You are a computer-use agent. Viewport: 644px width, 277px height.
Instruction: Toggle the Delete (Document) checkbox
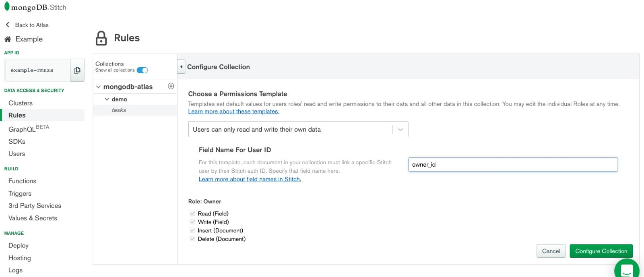[x=192, y=239]
